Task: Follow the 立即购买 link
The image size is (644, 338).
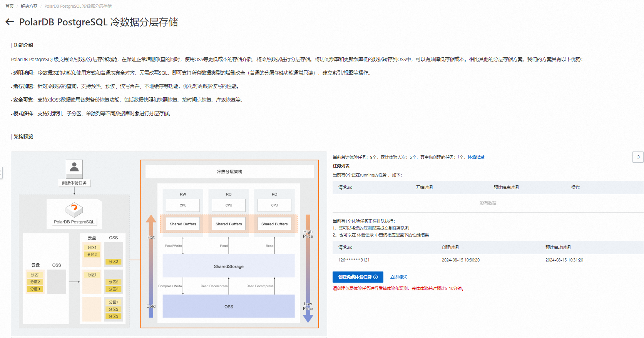Action: [x=398, y=277]
